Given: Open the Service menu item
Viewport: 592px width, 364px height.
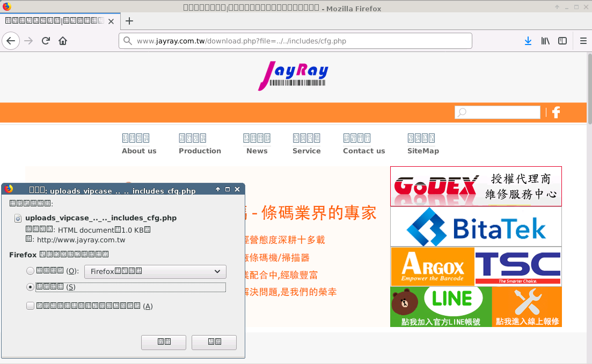Looking at the screenshot, I should tap(306, 144).
